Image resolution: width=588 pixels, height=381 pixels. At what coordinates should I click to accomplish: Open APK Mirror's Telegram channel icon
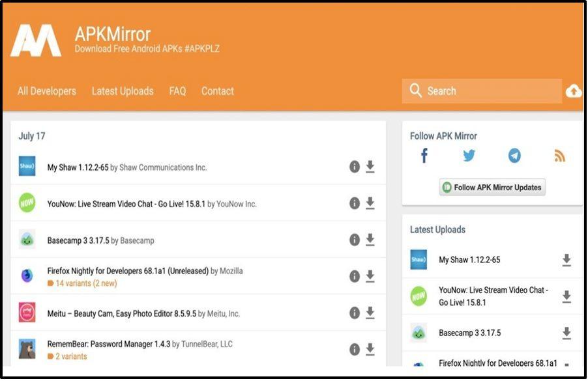514,156
